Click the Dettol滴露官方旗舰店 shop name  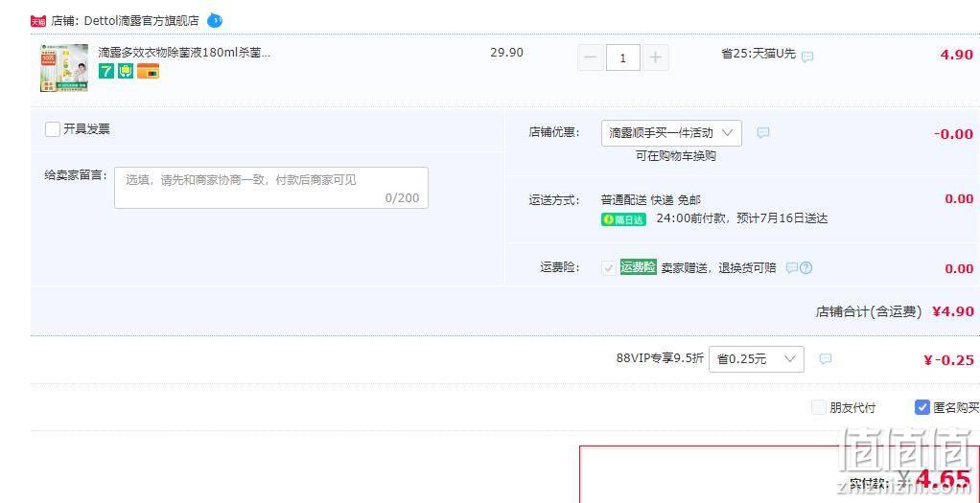point(141,21)
